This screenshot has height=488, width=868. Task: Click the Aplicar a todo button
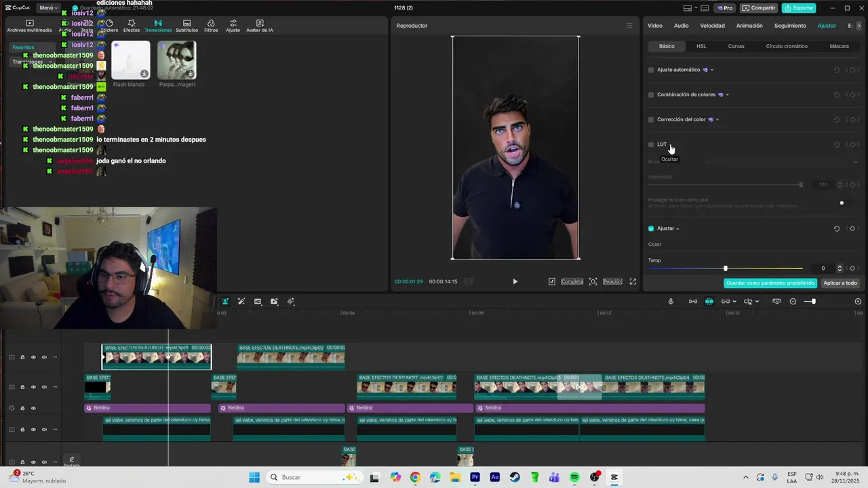(840, 283)
